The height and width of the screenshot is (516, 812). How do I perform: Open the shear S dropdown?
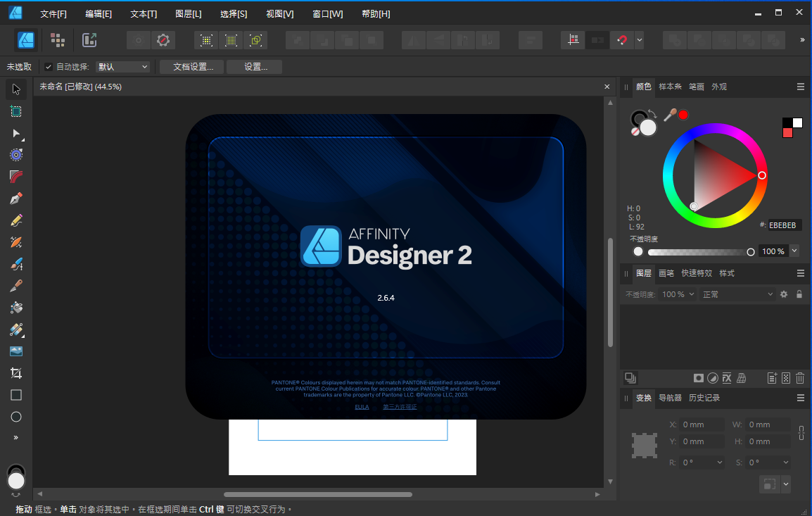point(785,462)
